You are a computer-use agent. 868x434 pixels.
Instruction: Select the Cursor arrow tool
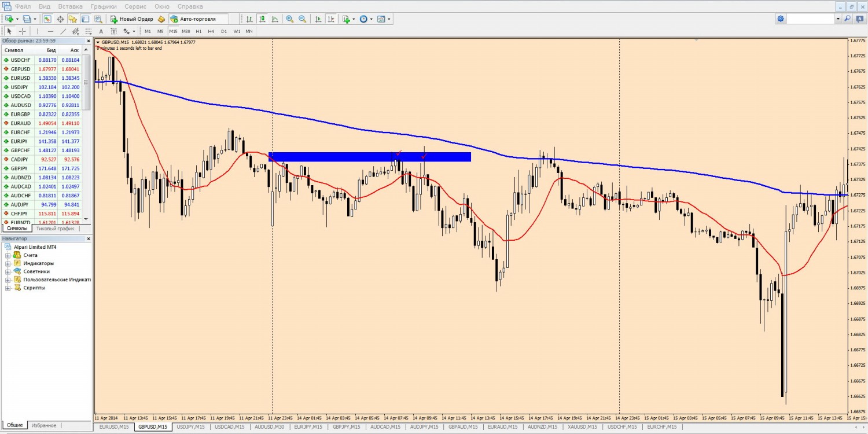tap(9, 31)
